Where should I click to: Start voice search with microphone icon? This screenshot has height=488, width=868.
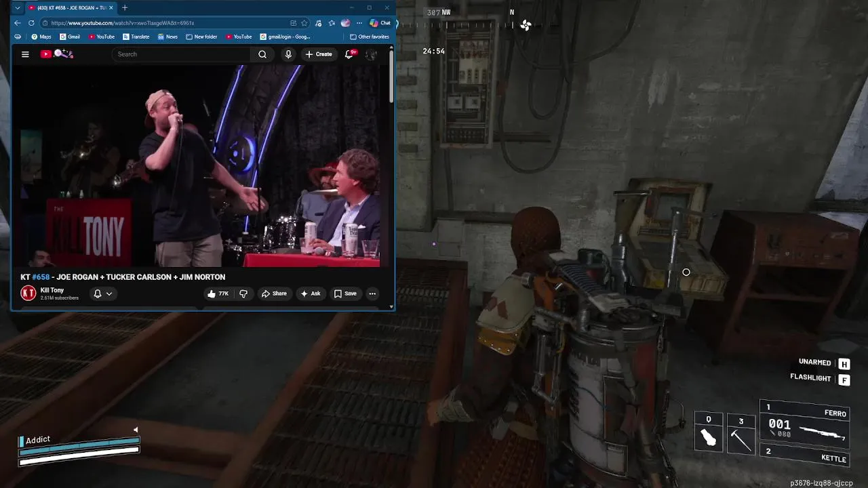click(288, 54)
